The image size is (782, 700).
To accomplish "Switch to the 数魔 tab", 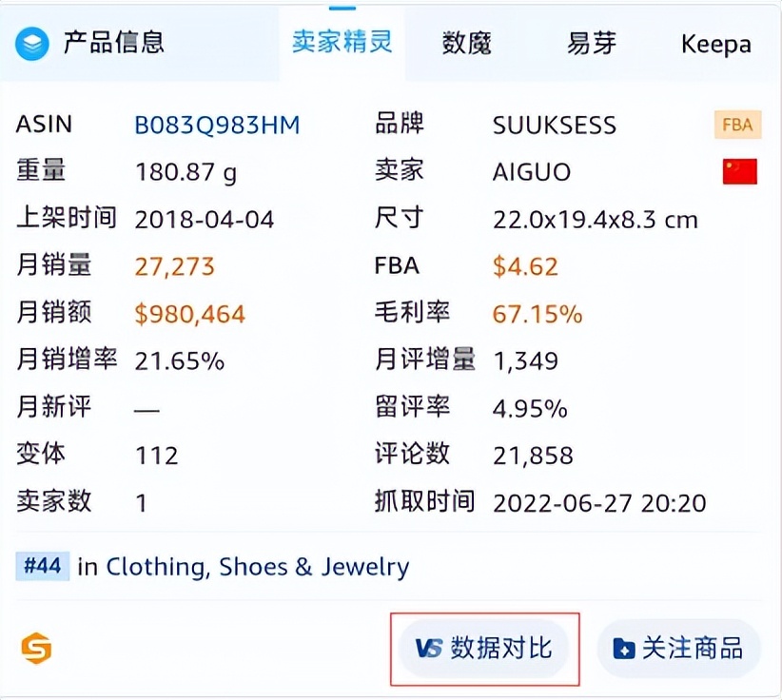I will point(466,43).
